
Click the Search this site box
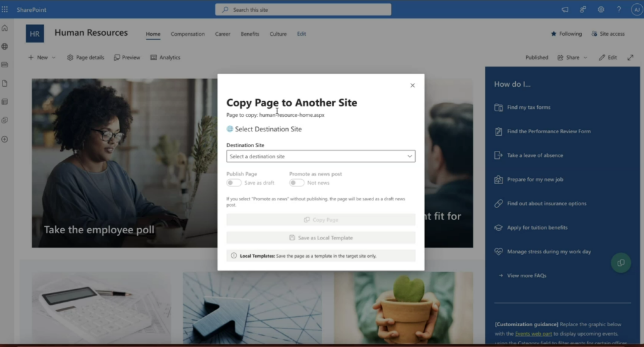tap(303, 9)
